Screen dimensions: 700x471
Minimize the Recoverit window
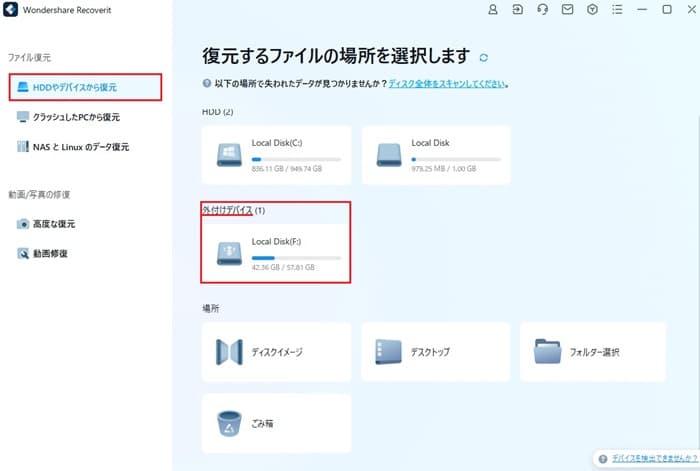pos(642,9)
